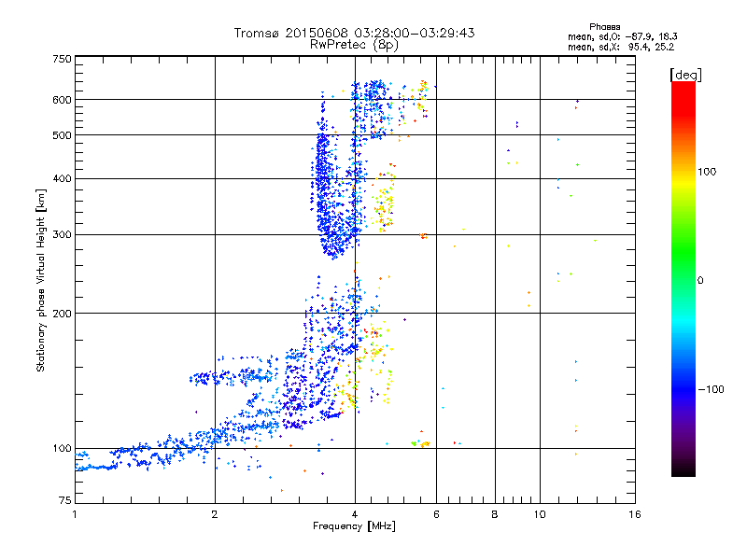Click the colorbar 0 degree label

coord(700,281)
